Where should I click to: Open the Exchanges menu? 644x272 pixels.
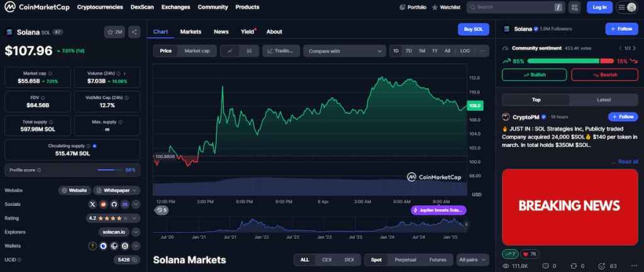[176, 7]
